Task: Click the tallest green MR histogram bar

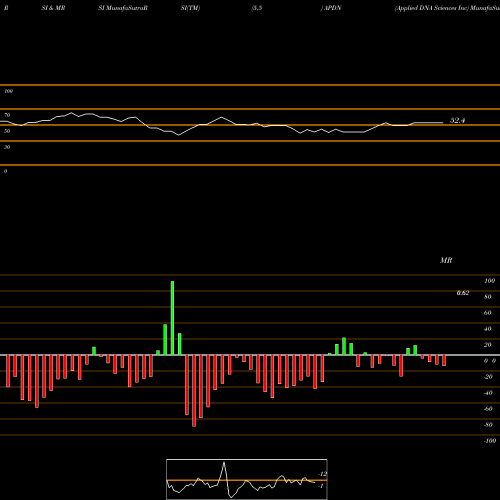Action: tap(172, 318)
